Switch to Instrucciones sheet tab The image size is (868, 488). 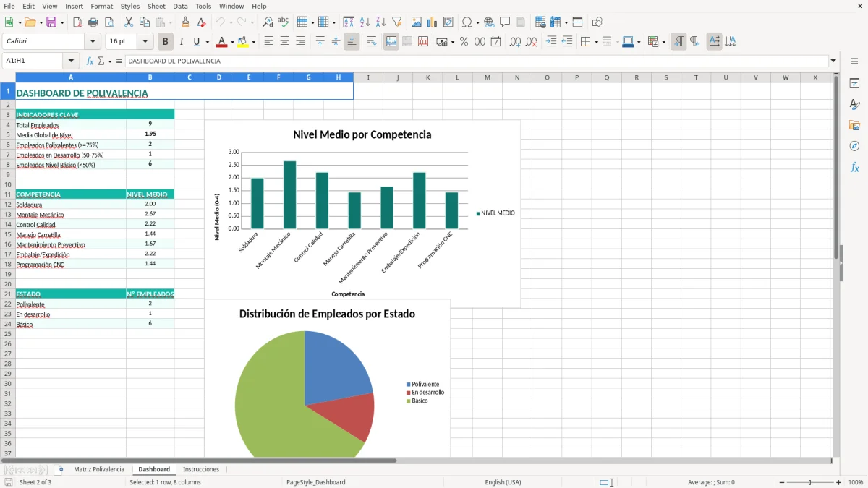[201, 469]
